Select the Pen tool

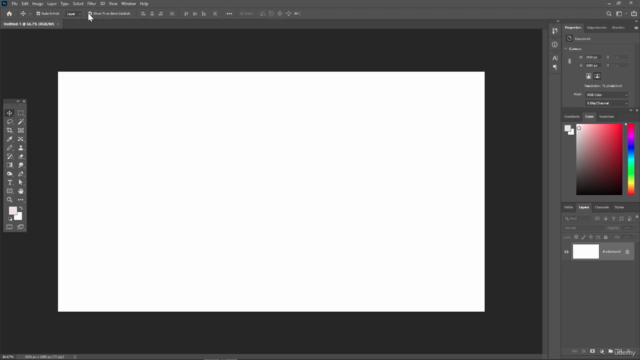[x=21, y=174]
